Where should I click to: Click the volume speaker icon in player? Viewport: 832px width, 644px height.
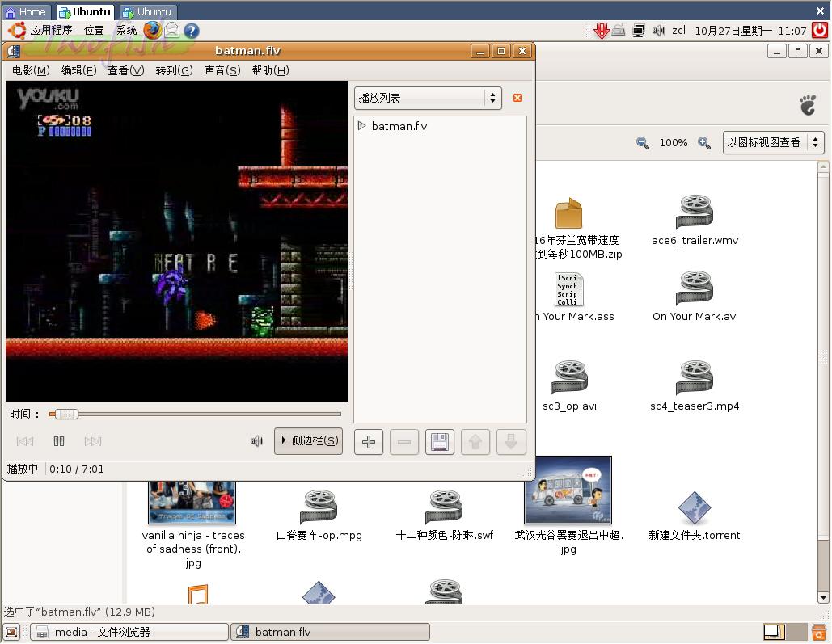(257, 441)
